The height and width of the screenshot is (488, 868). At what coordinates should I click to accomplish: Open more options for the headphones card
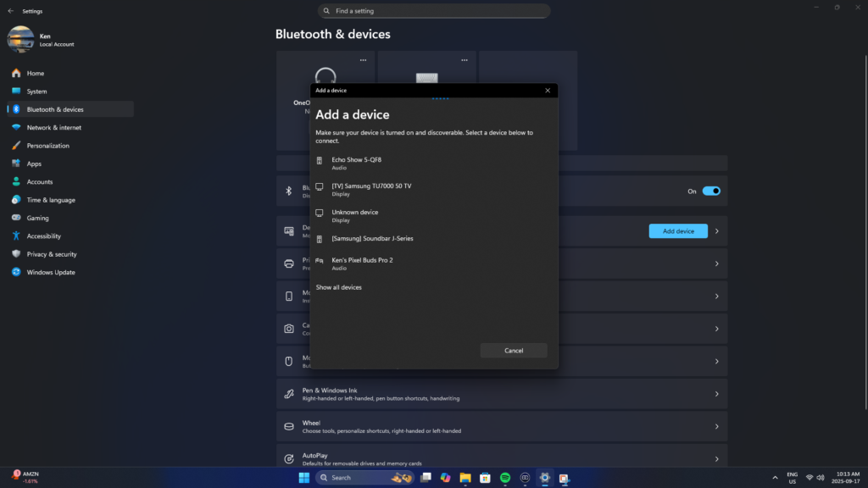pyautogui.click(x=363, y=60)
